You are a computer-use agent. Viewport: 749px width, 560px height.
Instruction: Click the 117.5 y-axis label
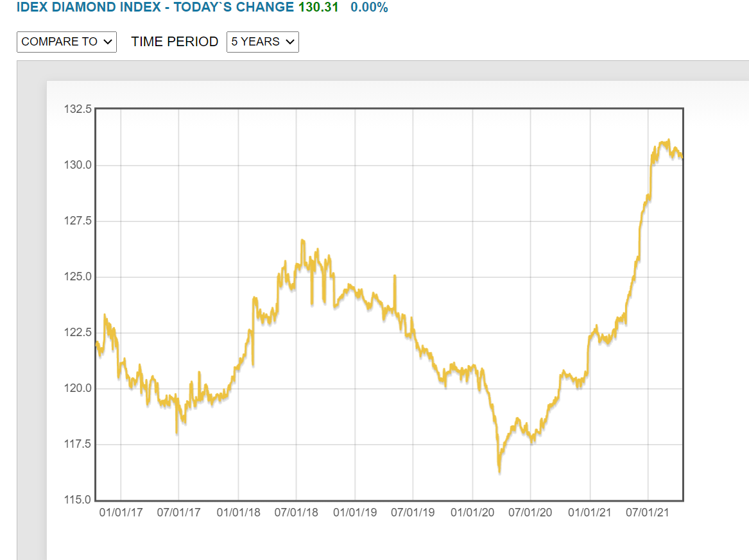point(78,445)
